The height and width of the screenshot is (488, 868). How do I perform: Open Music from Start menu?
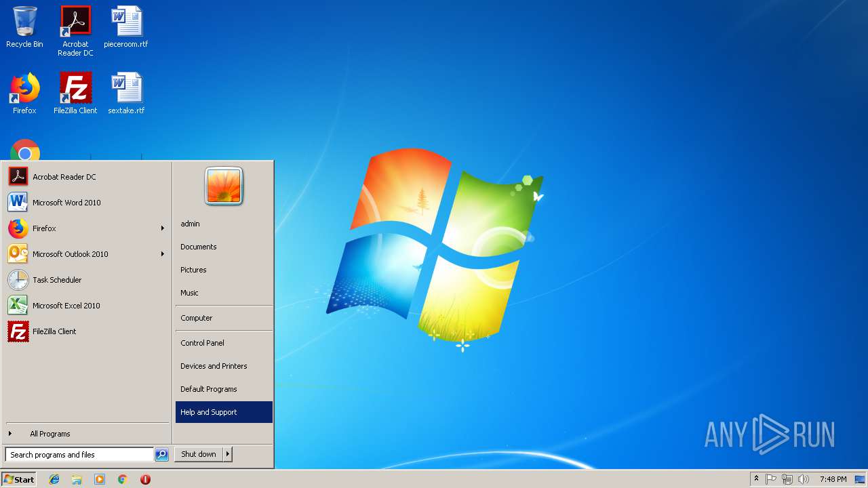pyautogui.click(x=224, y=293)
